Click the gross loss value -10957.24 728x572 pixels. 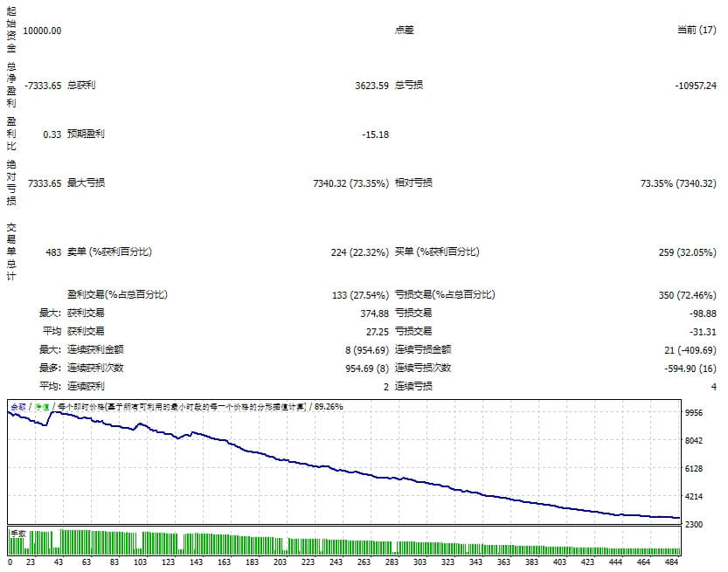(696, 86)
